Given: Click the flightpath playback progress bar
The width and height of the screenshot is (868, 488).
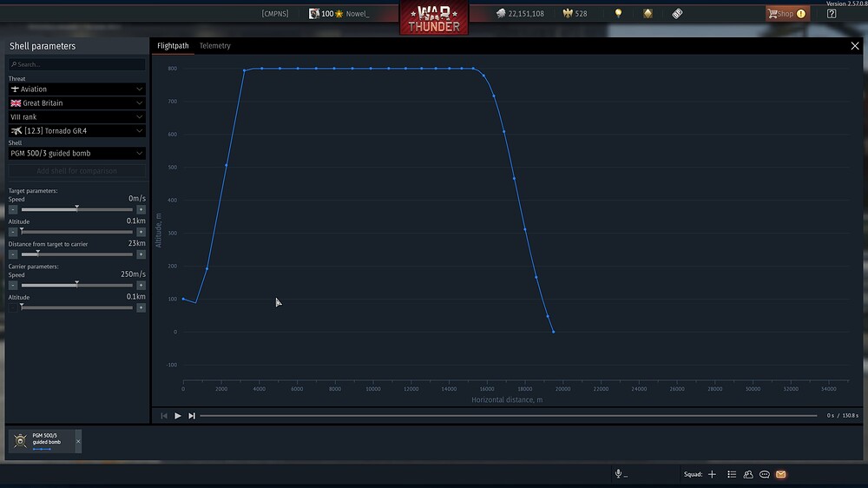Looking at the screenshot, I should click(508, 415).
